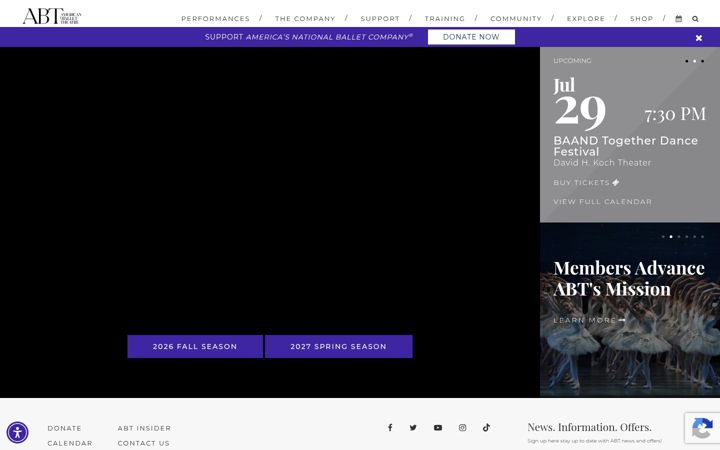Viewport: 720px width, 450px height.
Task: Click the ABT American Ballet Theatre logo
Action: point(52,16)
